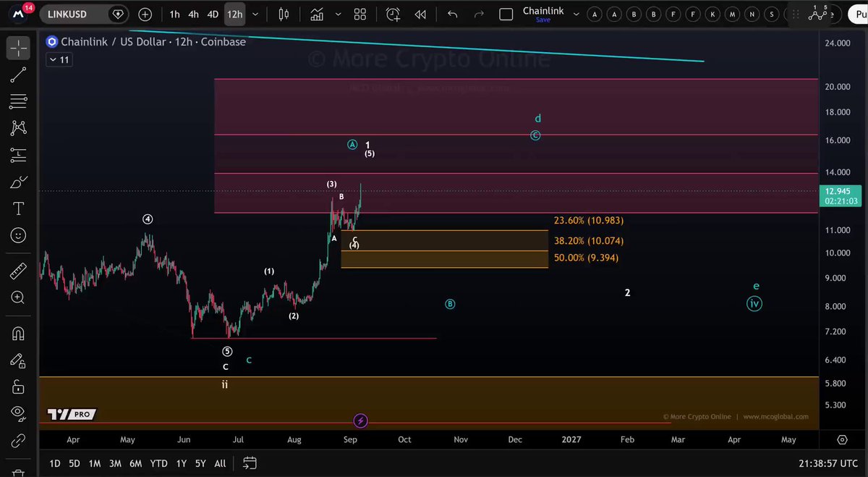Open the Fibonacci retracement tool
Screen dimensions: 868x477
pos(19,101)
